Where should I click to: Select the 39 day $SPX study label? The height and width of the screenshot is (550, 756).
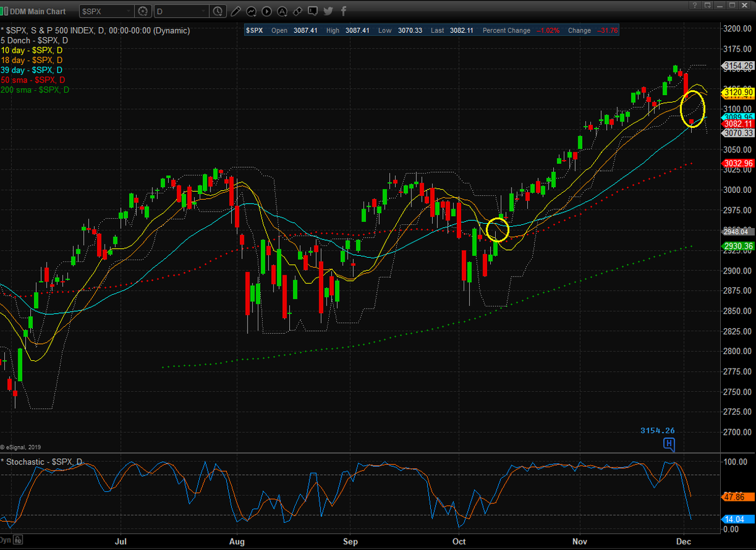point(31,70)
